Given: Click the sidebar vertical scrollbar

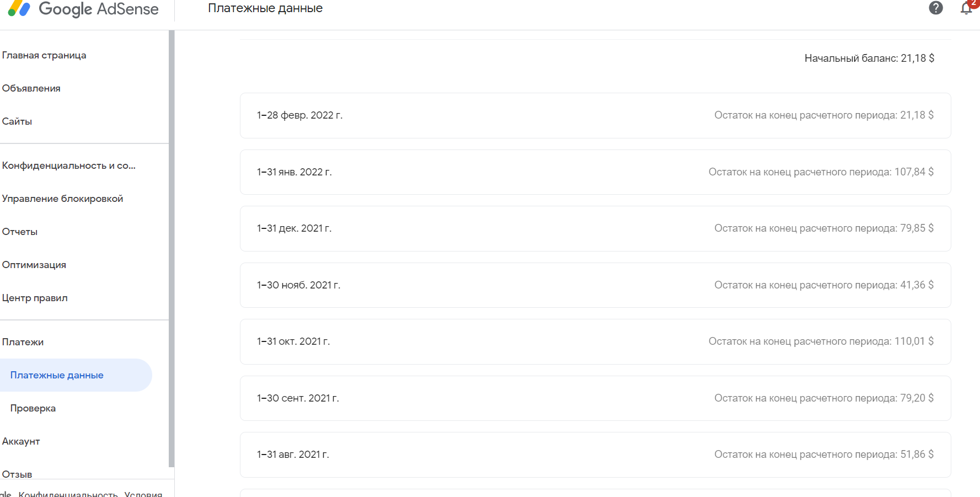Looking at the screenshot, I should [172, 248].
